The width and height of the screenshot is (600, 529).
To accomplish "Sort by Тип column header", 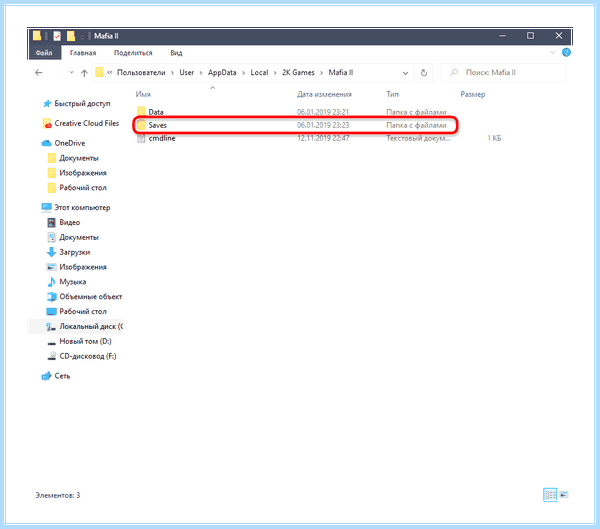I will point(392,94).
